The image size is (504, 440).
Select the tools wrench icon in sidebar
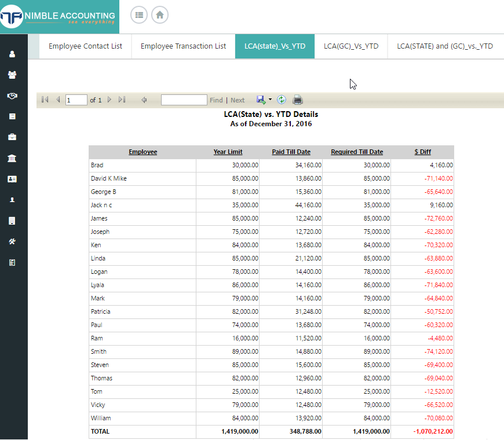click(x=13, y=241)
